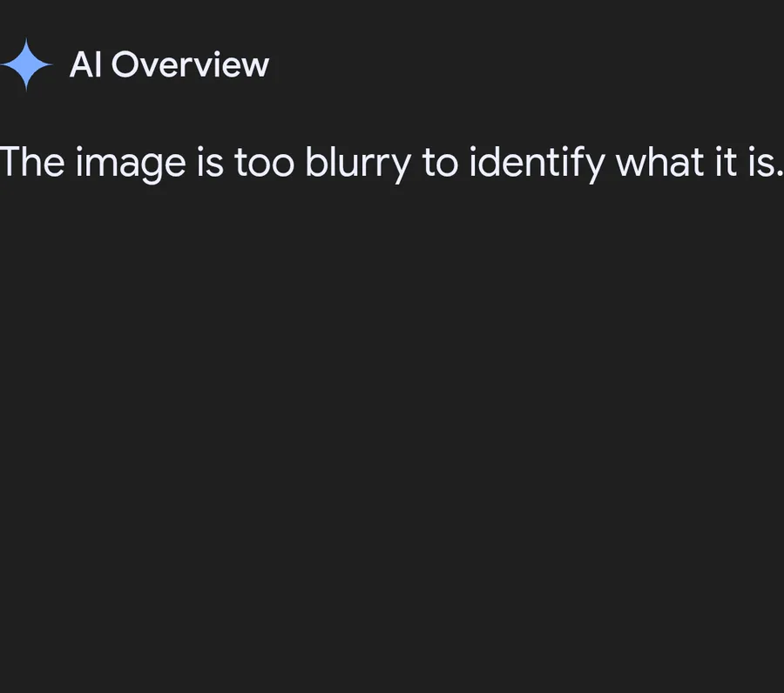Click the word "it" in the response

click(x=721, y=163)
